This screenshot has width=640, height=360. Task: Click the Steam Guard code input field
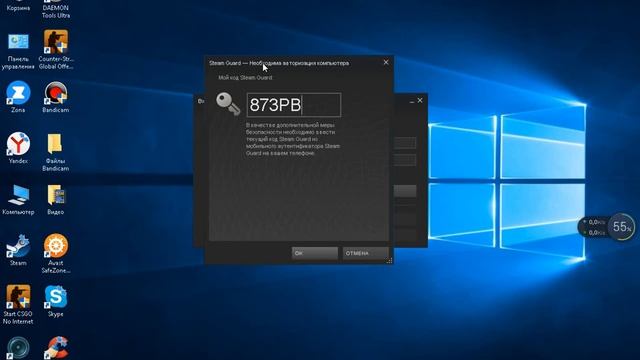click(294, 105)
